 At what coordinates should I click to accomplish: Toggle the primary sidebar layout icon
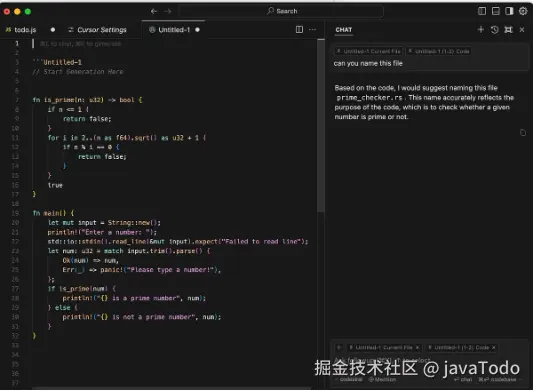pyautogui.click(x=482, y=11)
